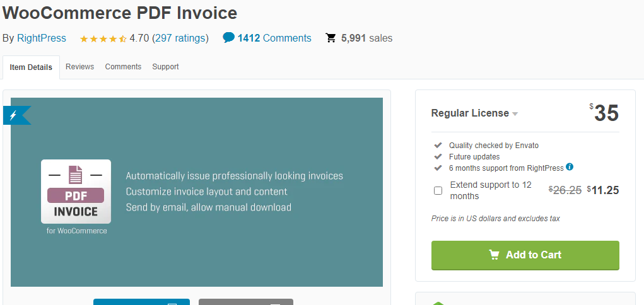Click 'Future updates' text

[474, 157]
